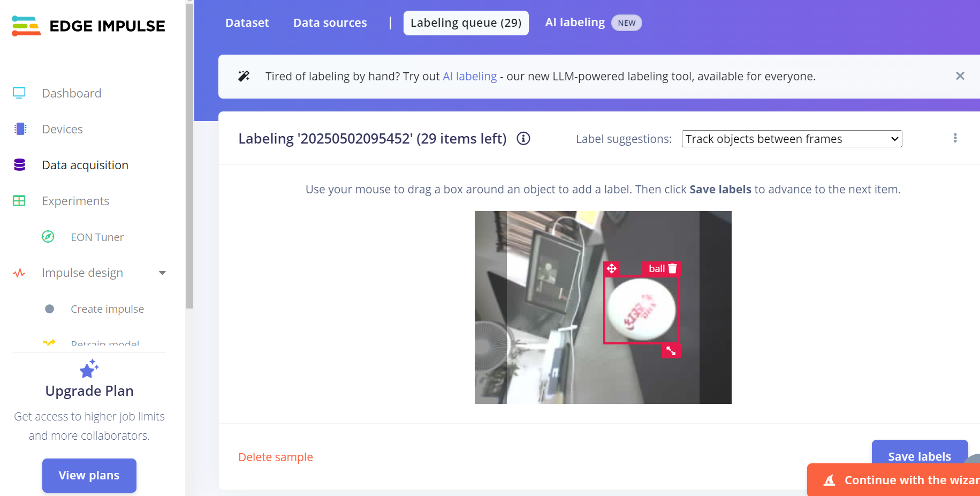Screen dimensions: 980x496
Task: Open the AI labeling tab
Action: click(x=575, y=22)
